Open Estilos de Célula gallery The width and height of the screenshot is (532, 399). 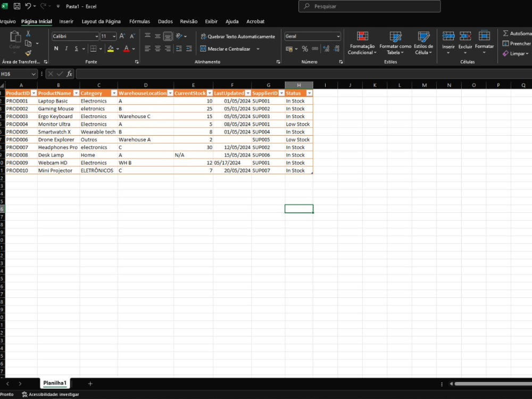(423, 43)
